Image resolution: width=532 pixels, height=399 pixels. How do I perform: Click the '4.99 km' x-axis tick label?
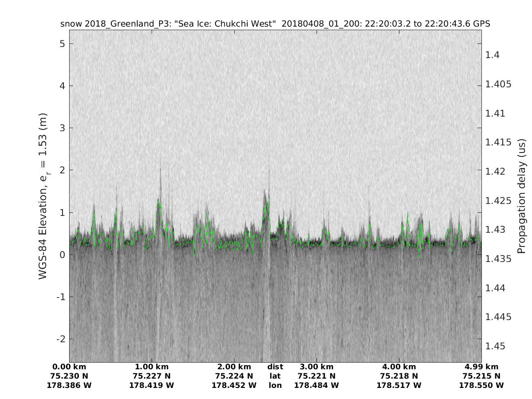pos(481,367)
